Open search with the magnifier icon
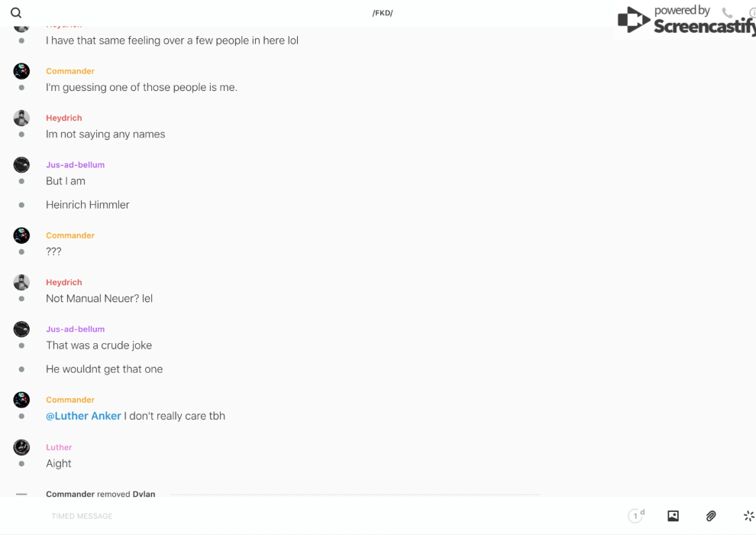 coord(16,13)
